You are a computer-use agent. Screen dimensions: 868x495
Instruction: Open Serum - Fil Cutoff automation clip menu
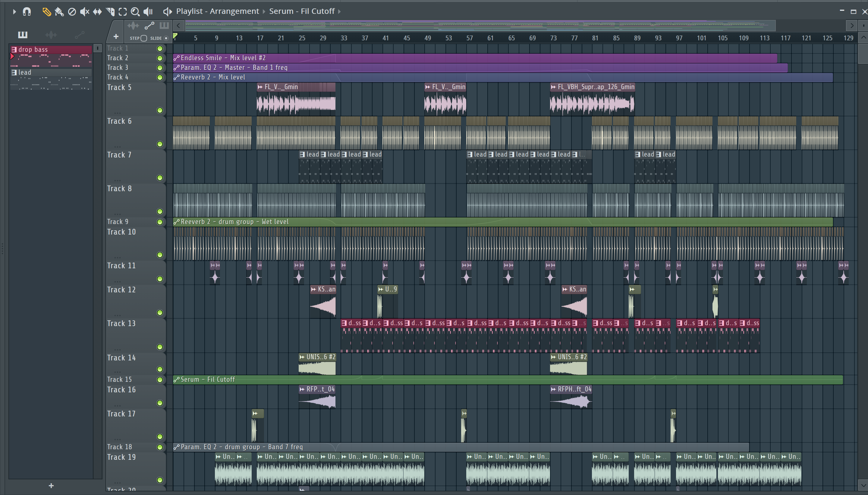pyautogui.click(x=176, y=380)
